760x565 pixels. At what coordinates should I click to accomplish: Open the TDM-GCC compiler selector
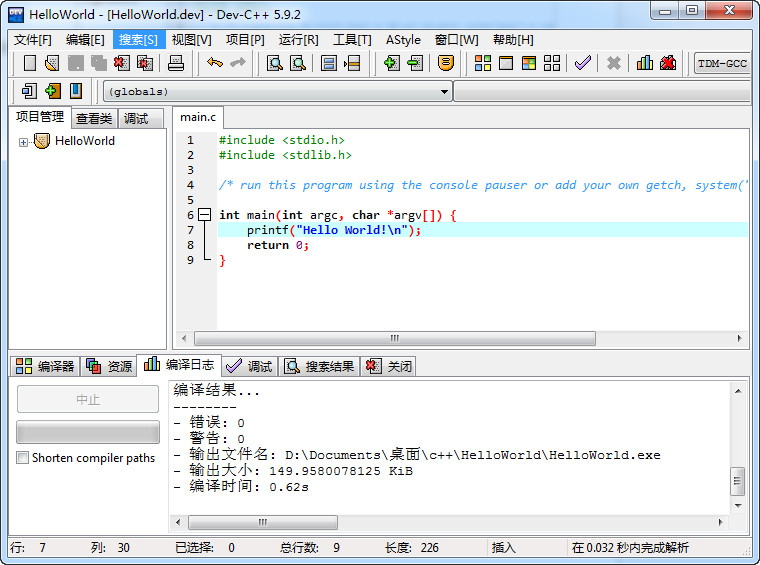point(722,63)
